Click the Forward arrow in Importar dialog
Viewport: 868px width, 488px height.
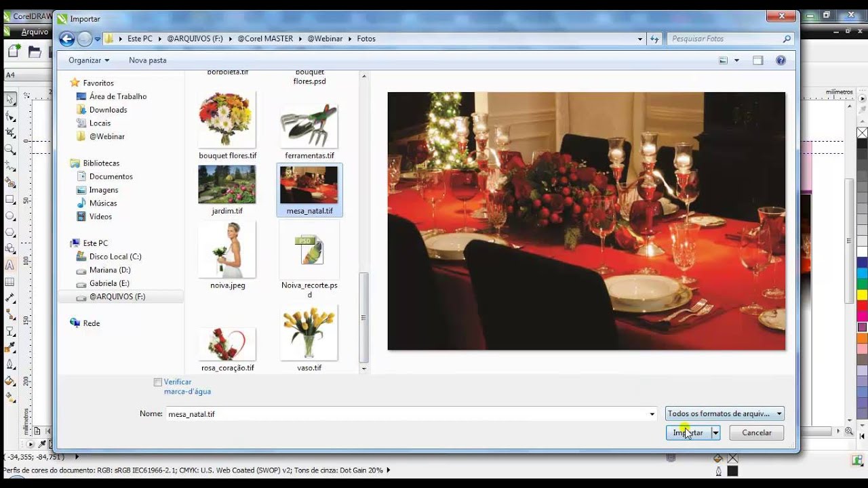(x=84, y=39)
